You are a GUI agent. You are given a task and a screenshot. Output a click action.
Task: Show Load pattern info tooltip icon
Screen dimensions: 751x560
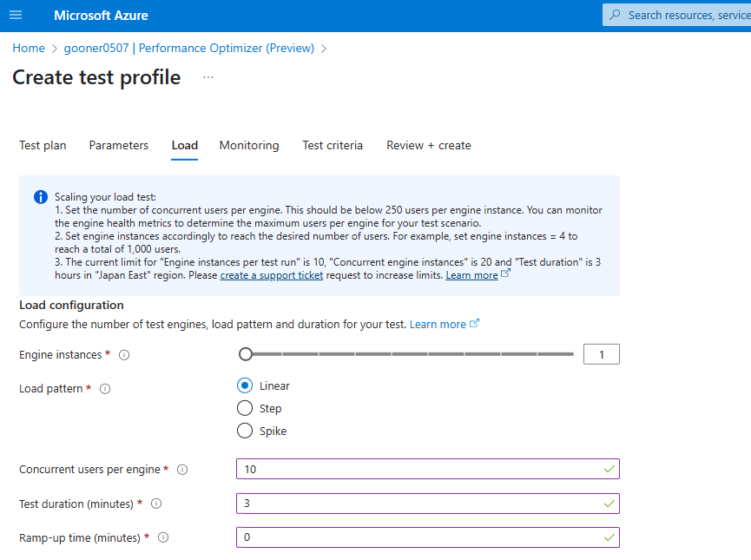(105, 389)
